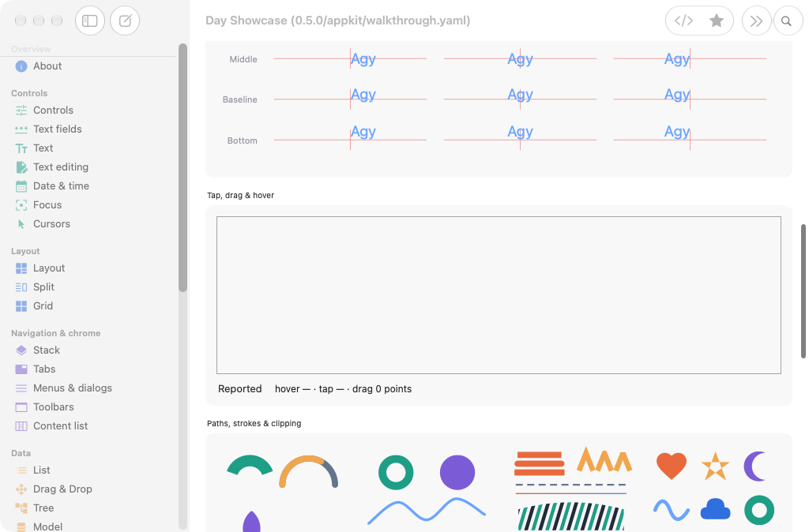
Task: Toggle the sidebar panel icon
Action: click(90, 21)
